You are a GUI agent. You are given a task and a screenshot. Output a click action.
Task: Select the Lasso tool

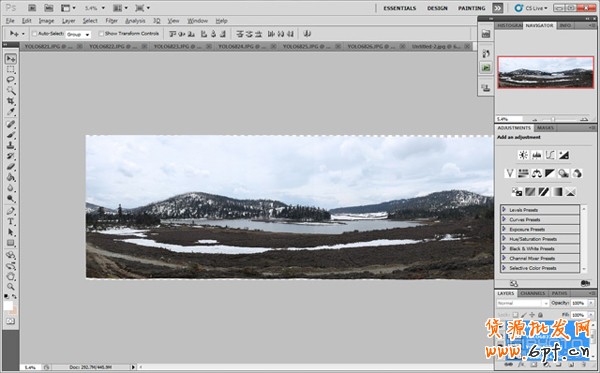pos(10,80)
